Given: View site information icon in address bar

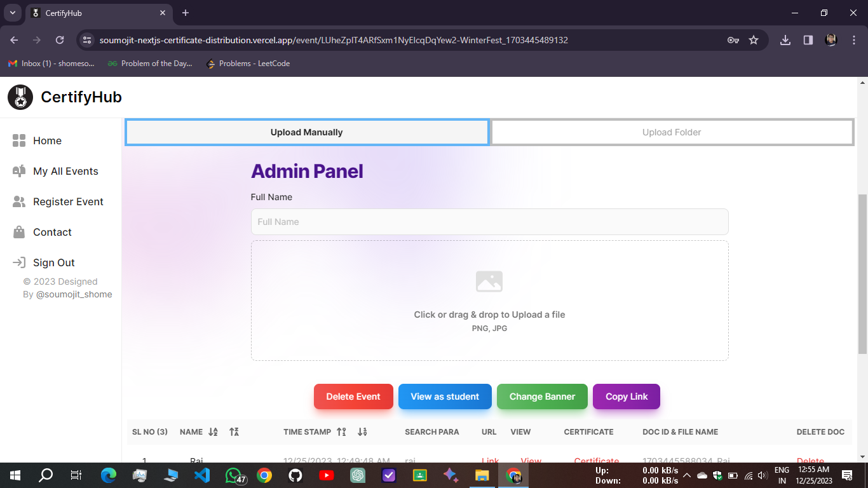Looking at the screenshot, I should coord(88,40).
